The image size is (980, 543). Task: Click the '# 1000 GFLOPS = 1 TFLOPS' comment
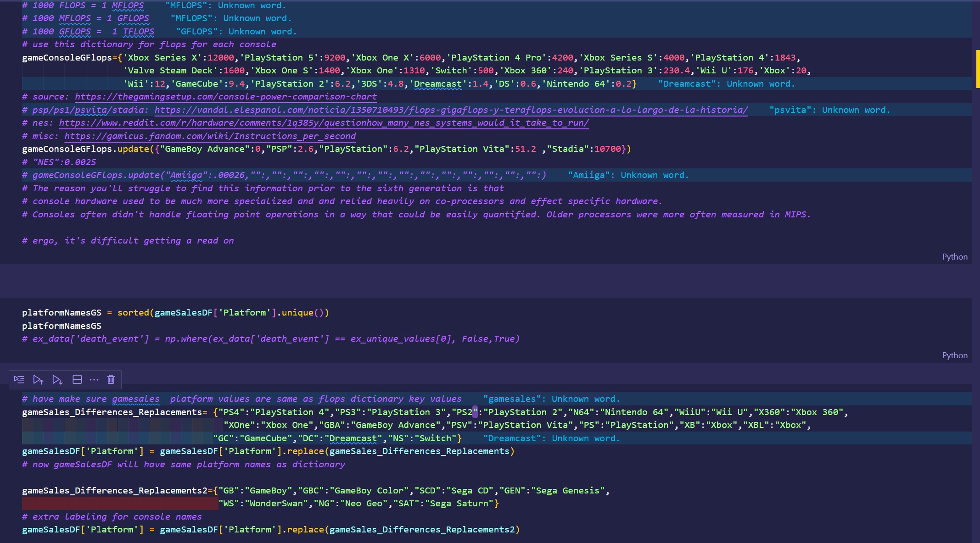pos(88,32)
